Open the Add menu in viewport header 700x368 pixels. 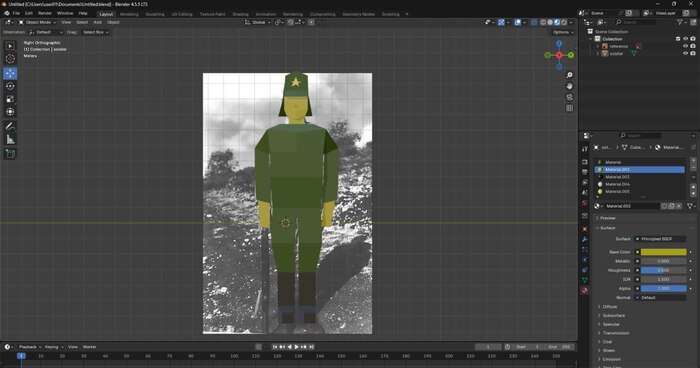[x=97, y=22]
